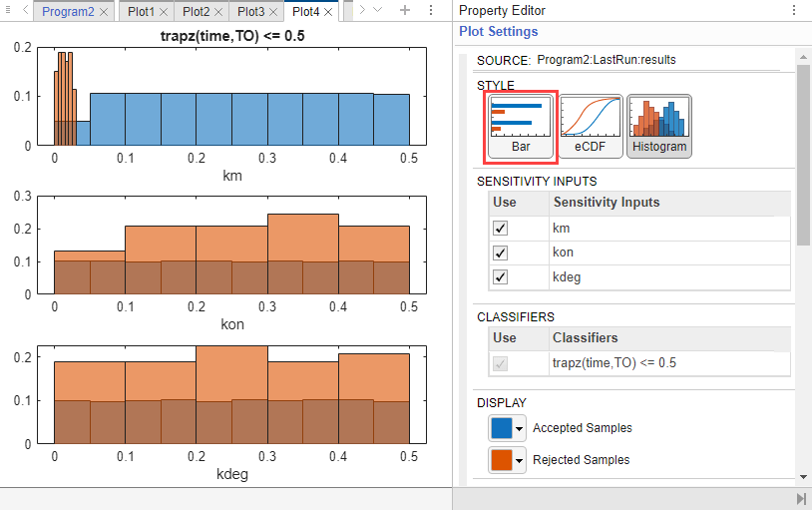Switch to the Plot1 tab
The height and width of the screenshot is (510, 812).
(x=141, y=12)
